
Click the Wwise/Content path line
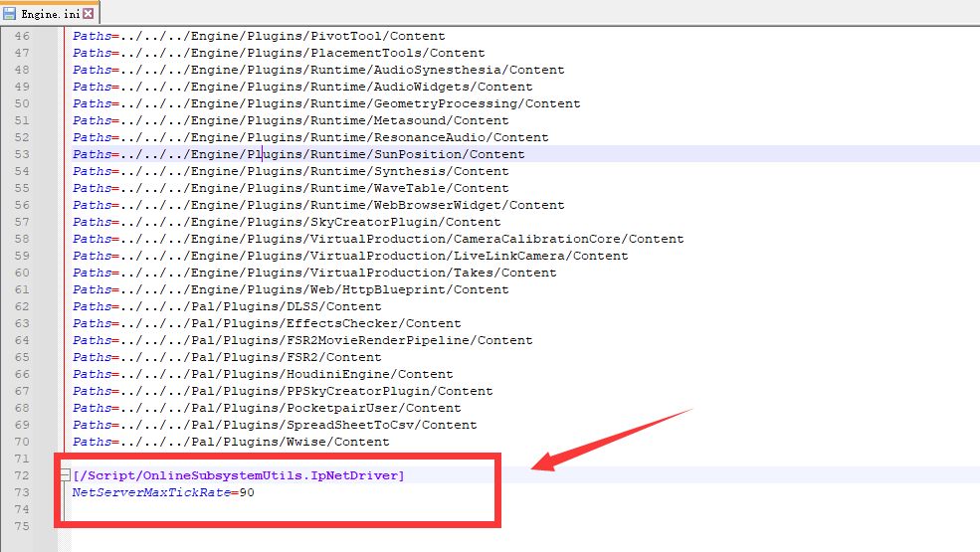point(231,441)
